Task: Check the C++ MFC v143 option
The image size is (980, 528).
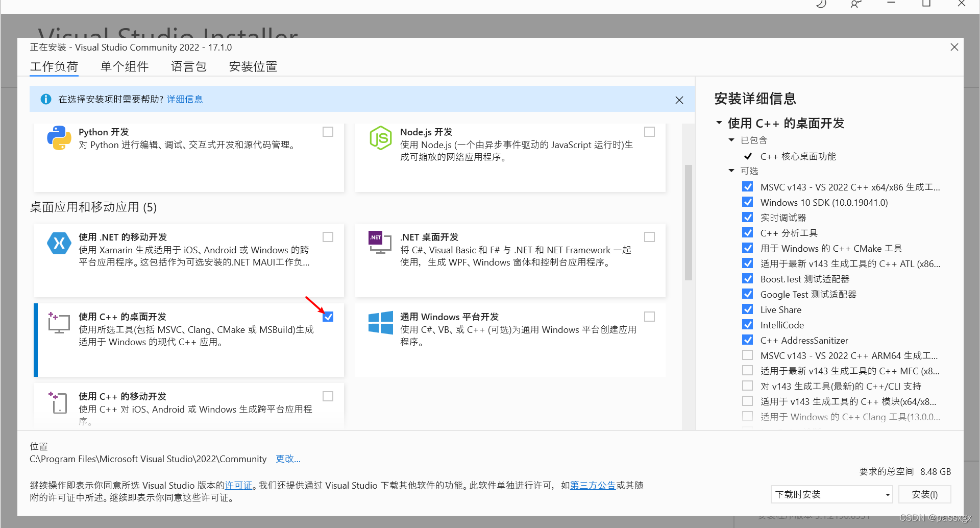Action: pyautogui.click(x=748, y=370)
